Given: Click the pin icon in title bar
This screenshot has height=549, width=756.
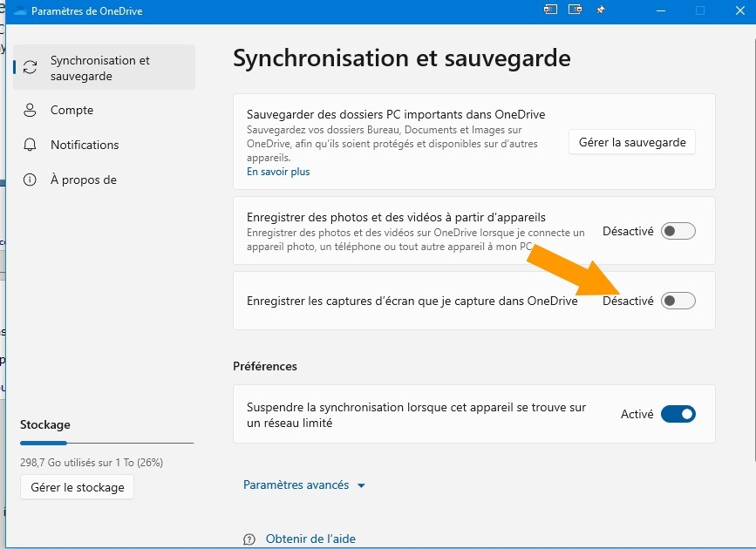Looking at the screenshot, I should (600, 10).
